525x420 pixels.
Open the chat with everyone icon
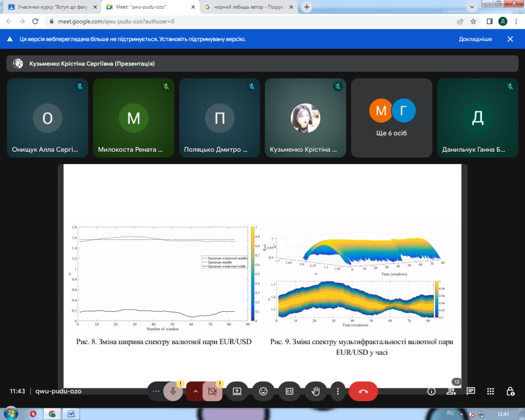(471, 391)
